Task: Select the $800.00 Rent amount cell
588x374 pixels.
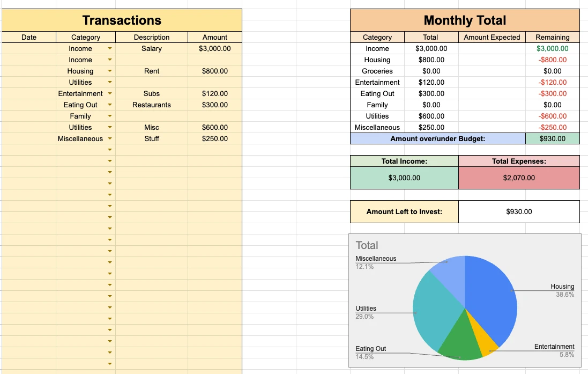Action: [215, 71]
